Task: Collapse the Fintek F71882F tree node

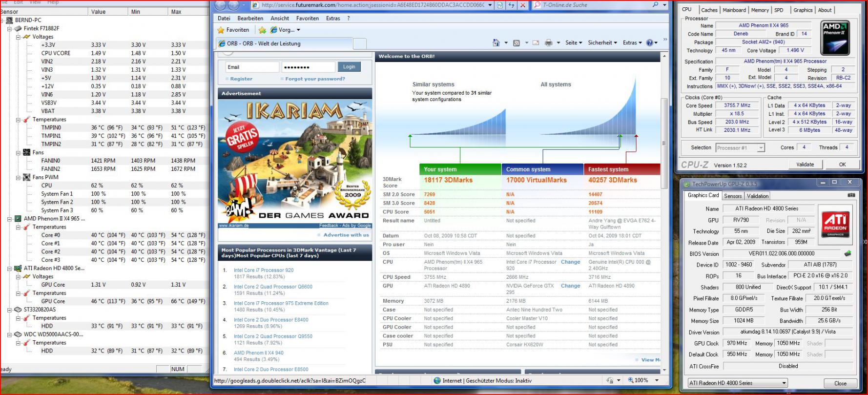Action: pos(9,29)
